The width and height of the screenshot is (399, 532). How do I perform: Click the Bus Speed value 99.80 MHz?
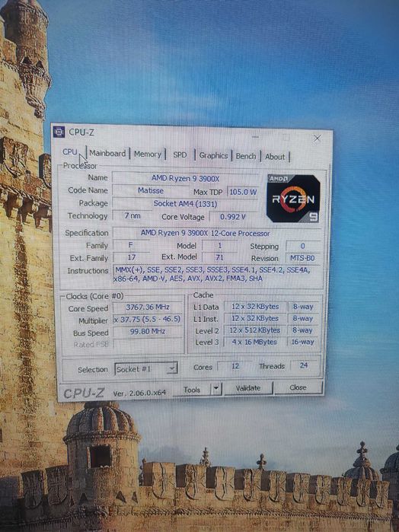coord(148,331)
